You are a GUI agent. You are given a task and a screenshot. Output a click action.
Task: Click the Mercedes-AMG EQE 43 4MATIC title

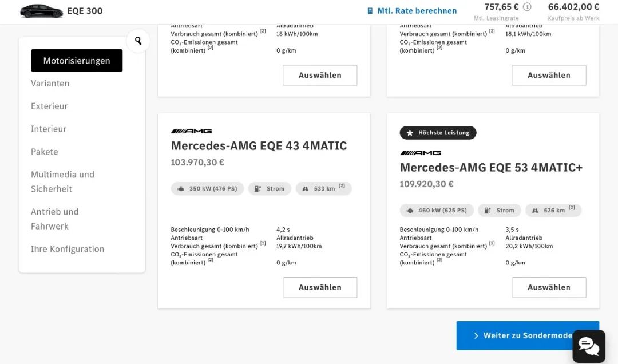259,146
